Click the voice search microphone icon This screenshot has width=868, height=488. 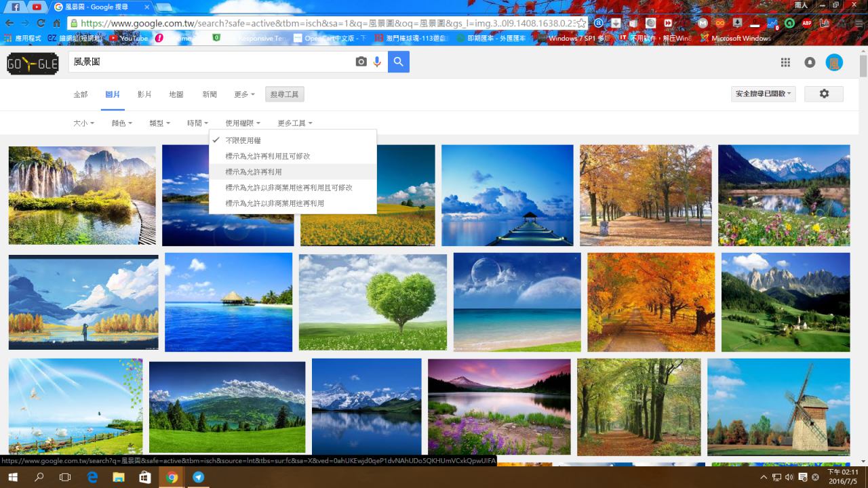(378, 62)
